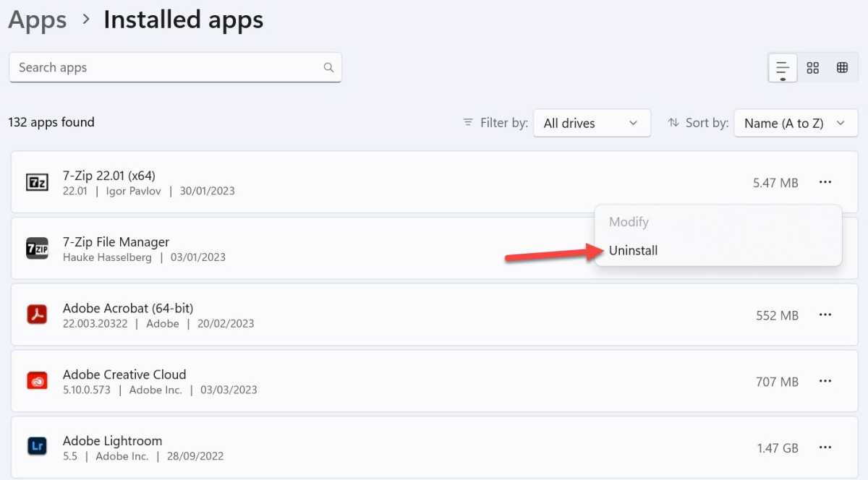Screen dimensions: 868x480
Task: Open more options for Adobe Lightroom
Action: [825, 447]
